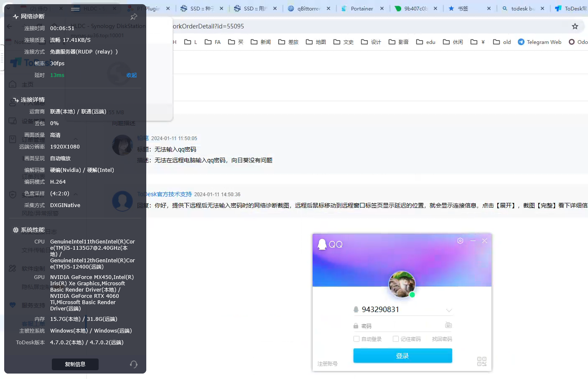Collapse the panel via the 收起 link

[x=132, y=75]
